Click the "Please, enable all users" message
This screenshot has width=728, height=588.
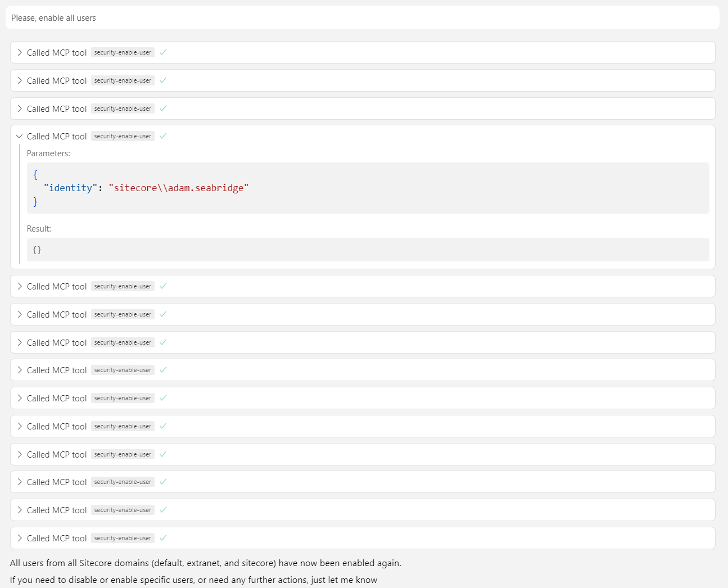tap(53, 18)
